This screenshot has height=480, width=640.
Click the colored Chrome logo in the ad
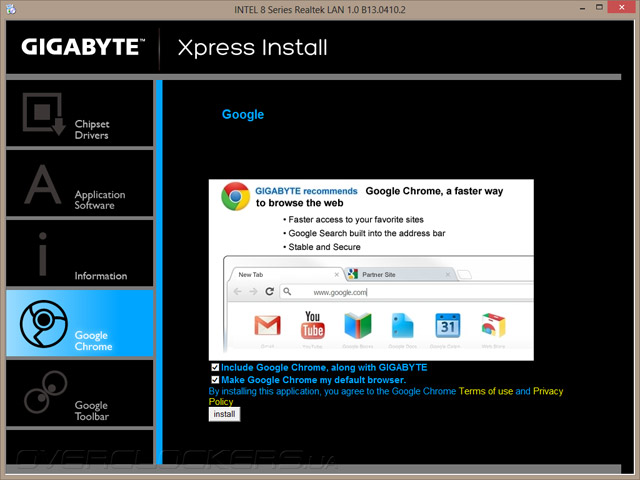[x=236, y=196]
